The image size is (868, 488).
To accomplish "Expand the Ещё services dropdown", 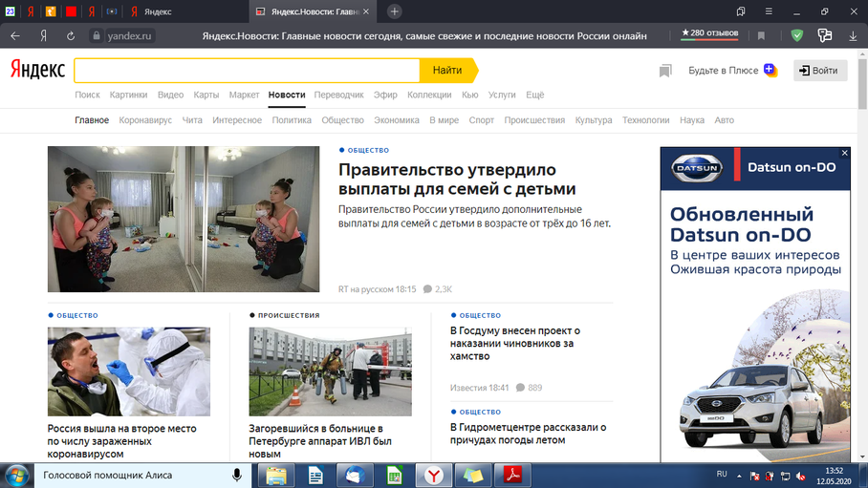I will 534,95.
